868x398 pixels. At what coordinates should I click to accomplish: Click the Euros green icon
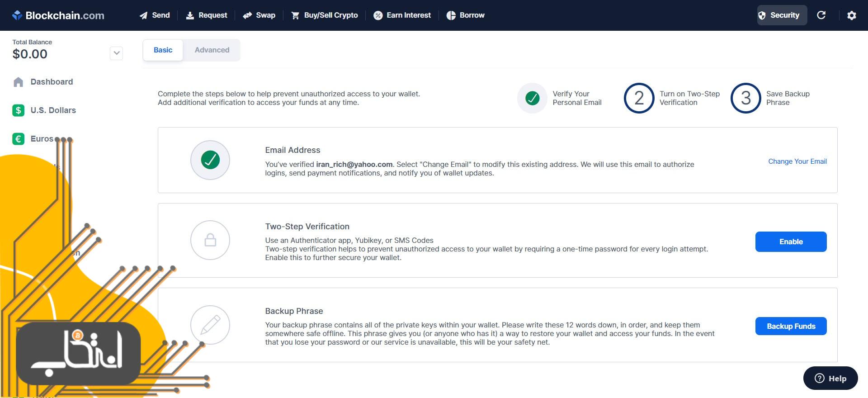tap(18, 139)
